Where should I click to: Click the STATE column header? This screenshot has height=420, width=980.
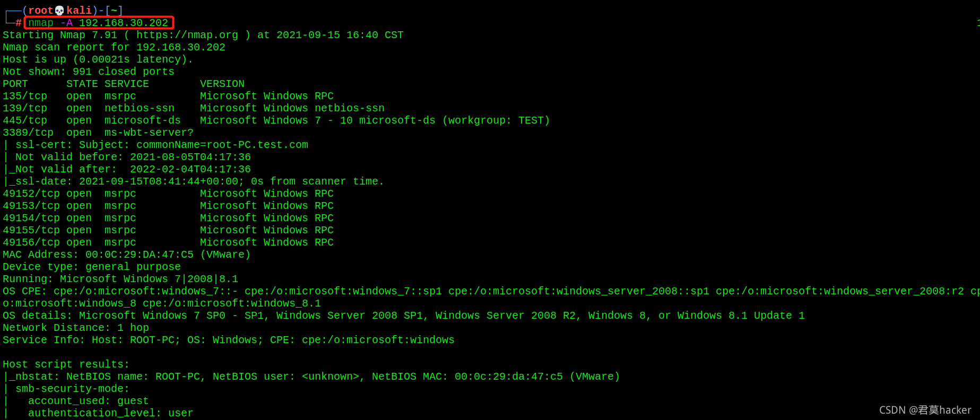pyautogui.click(x=82, y=84)
